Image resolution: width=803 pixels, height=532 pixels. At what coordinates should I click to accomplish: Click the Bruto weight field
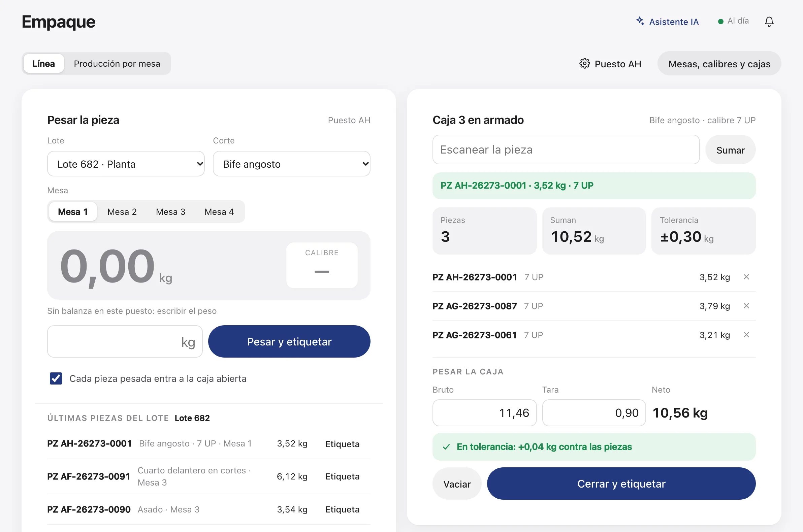pyautogui.click(x=484, y=412)
